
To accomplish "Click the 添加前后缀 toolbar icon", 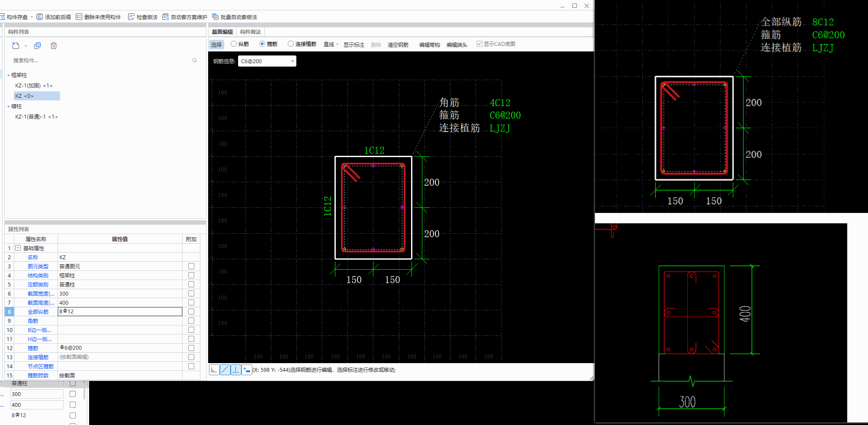I will [40, 17].
